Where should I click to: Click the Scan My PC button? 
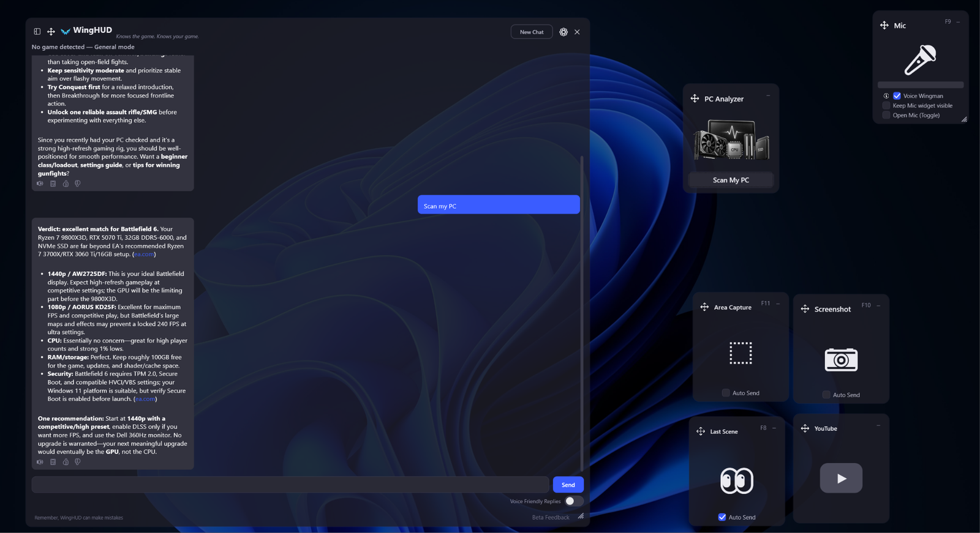[x=731, y=180]
